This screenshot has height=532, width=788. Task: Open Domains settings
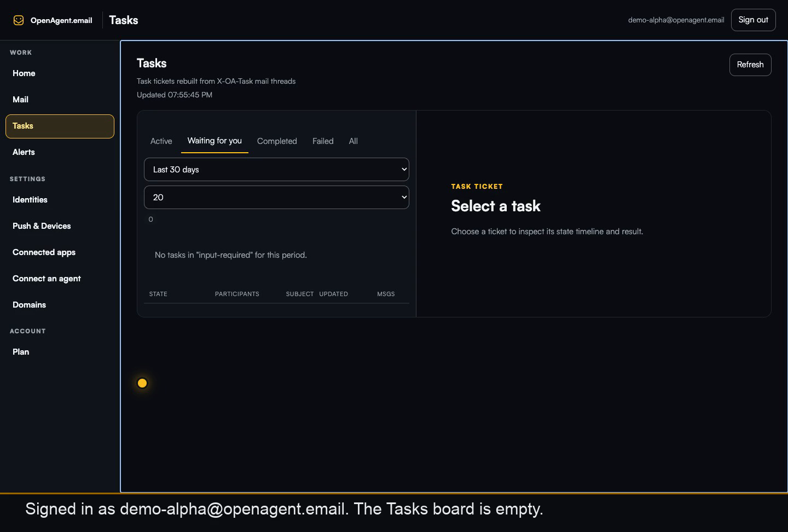click(x=60, y=305)
